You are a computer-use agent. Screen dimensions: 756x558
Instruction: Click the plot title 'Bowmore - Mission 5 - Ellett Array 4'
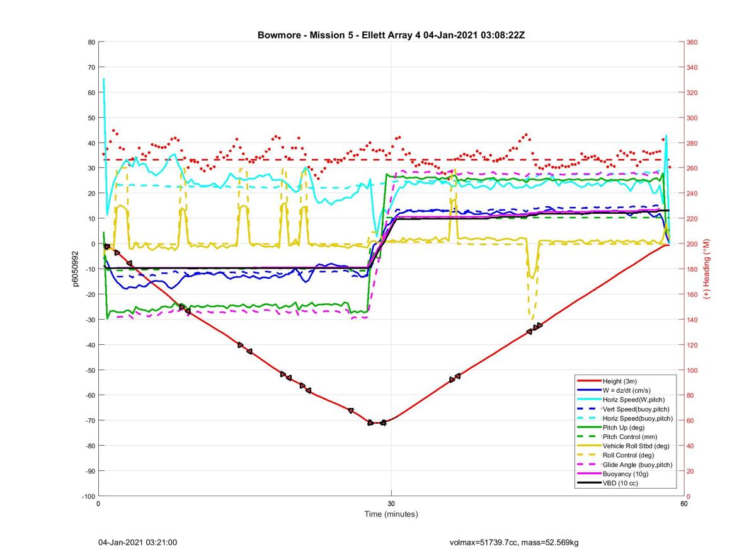tap(339, 35)
